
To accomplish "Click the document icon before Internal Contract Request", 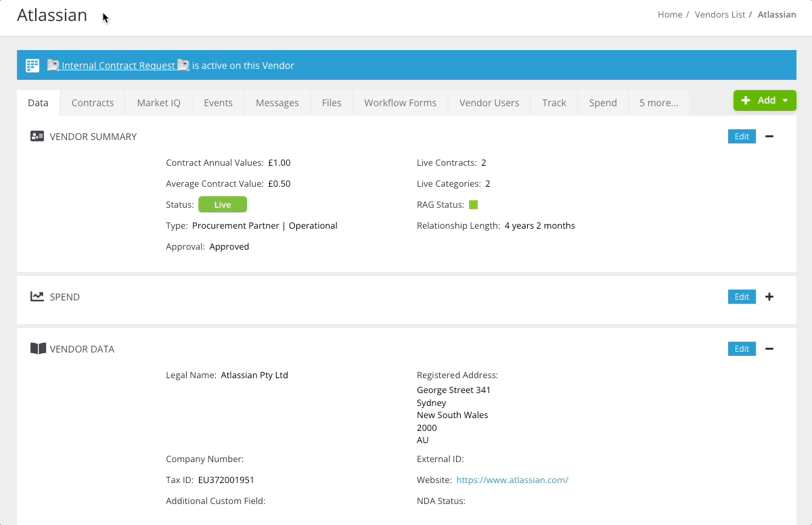I will point(53,64).
